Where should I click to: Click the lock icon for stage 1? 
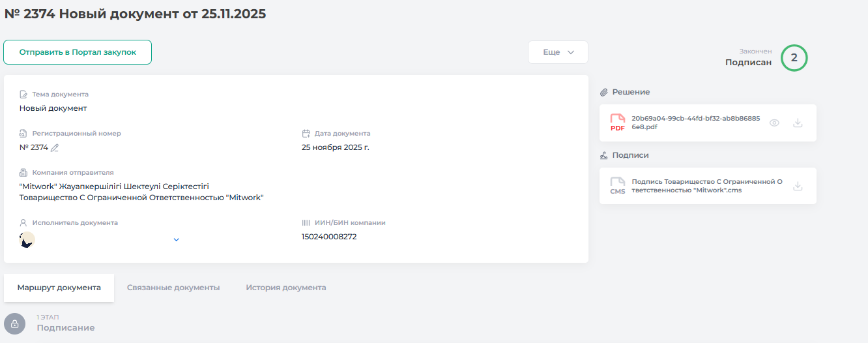[15, 323]
